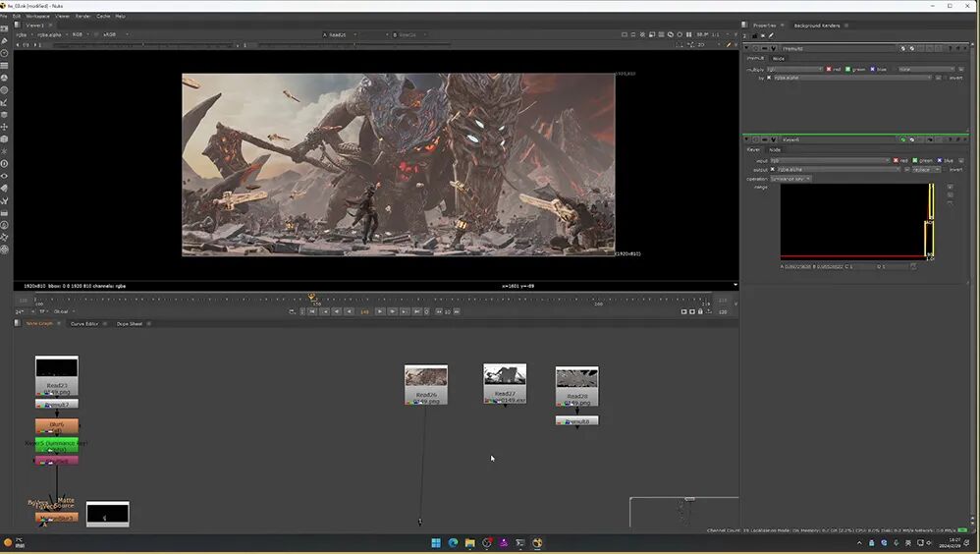The width and height of the screenshot is (980, 554).
Task: Switch to the Curve Editor tab
Action: [84, 323]
